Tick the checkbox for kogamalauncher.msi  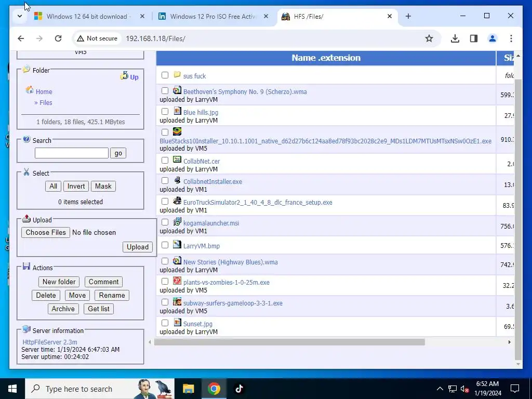(165, 222)
